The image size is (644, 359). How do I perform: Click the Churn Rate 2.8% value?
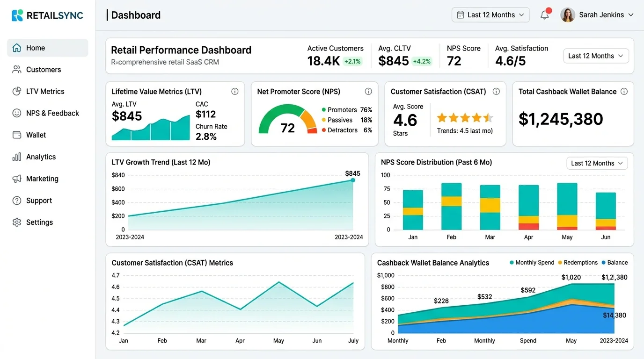(206, 136)
